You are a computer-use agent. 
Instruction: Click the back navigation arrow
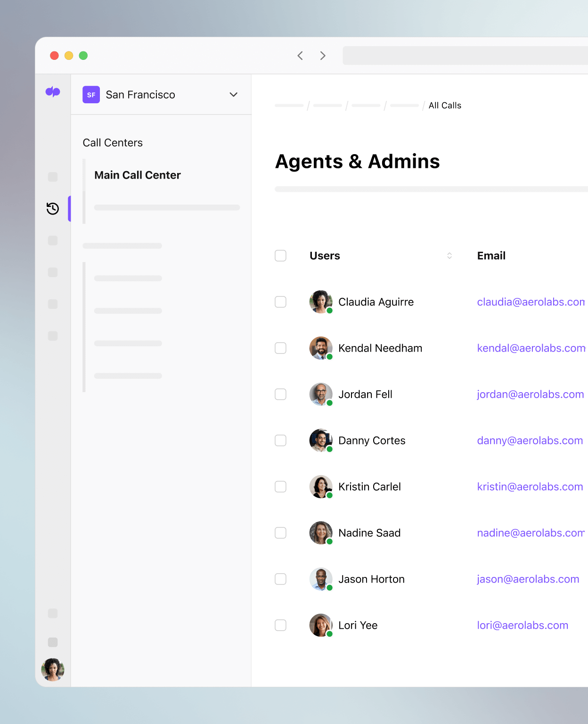click(300, 56)
